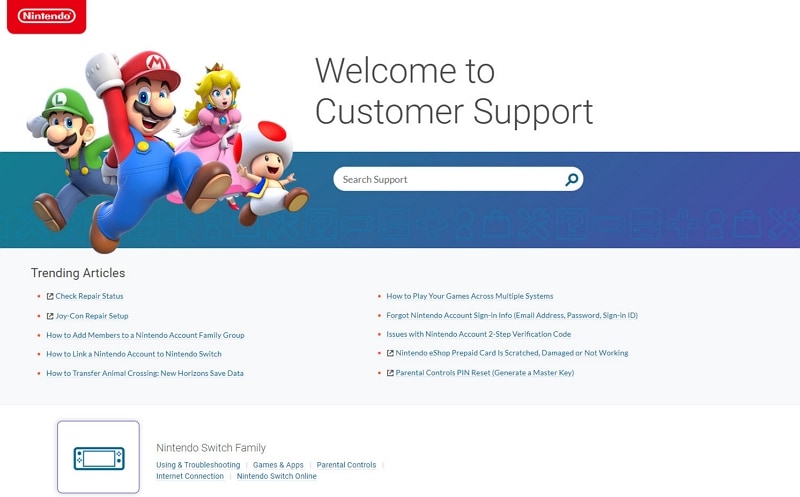Select Games & Apps link

point(278,465)
